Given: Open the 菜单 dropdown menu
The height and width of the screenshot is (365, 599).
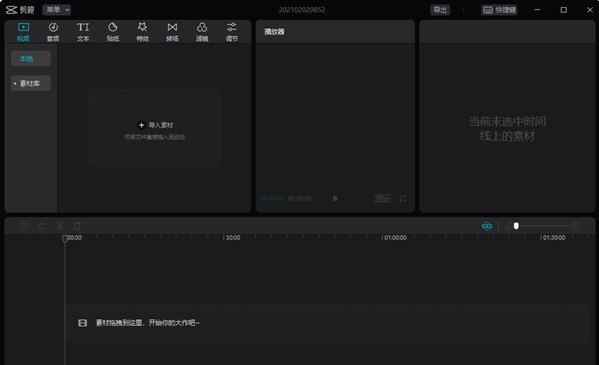Looking at the screenshot, I should 57,10.
